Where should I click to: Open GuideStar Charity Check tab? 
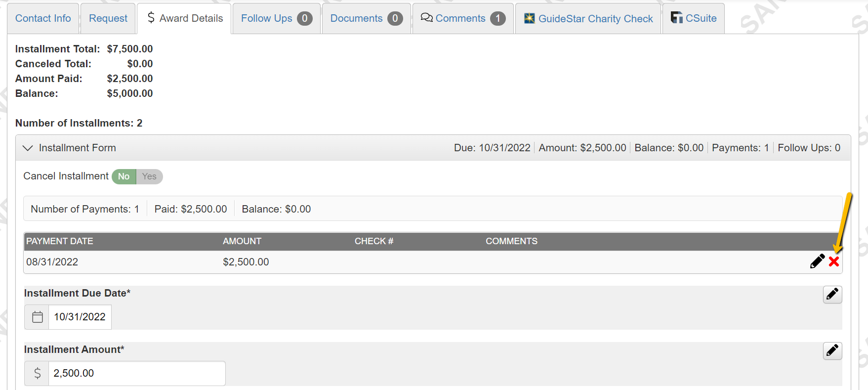click(x=588, y=18)
